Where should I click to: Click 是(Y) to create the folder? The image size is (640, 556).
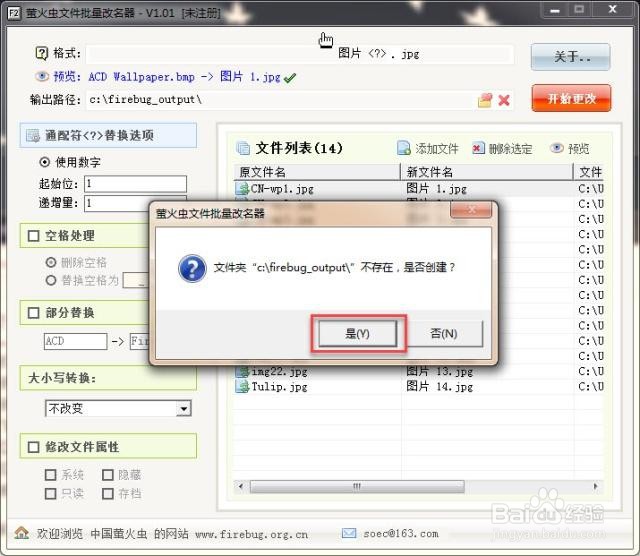click(x=358, y=334)
